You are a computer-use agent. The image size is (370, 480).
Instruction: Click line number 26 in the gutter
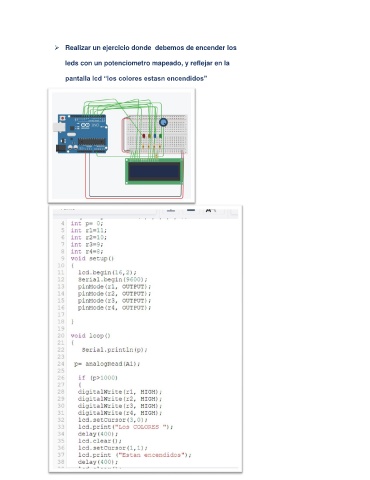pos(61,378)
